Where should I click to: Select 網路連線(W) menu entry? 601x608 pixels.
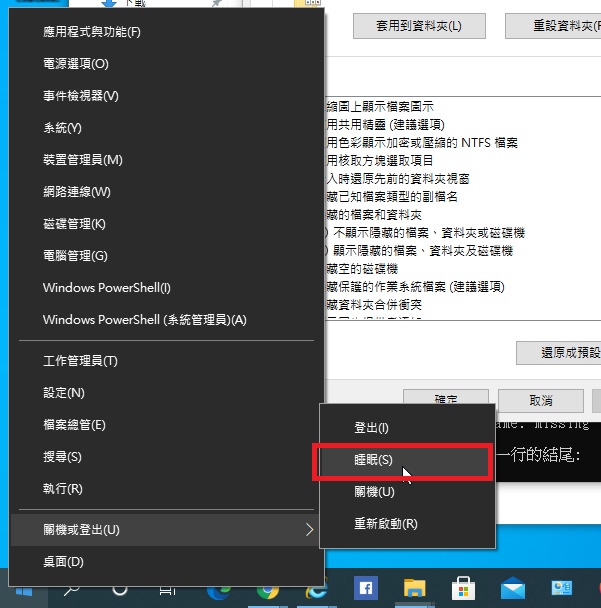coord(167,192)
